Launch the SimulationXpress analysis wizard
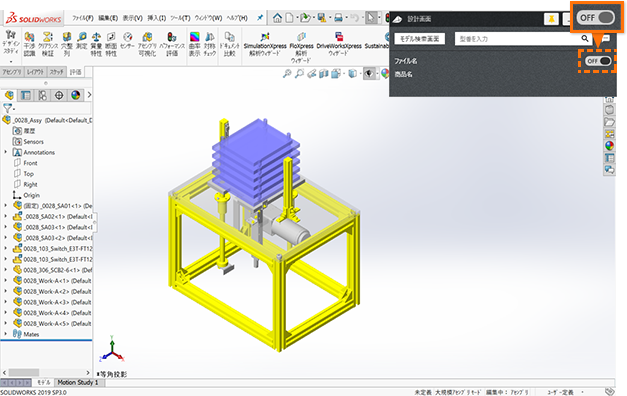Image resolution: width=627 pixels, height=396 pixels. coord(265,44)
